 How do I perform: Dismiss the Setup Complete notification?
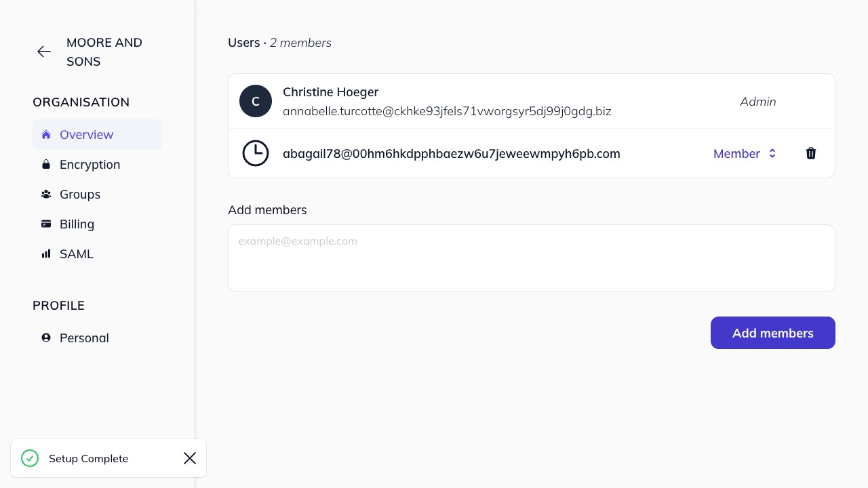click(x=189, y=458)
